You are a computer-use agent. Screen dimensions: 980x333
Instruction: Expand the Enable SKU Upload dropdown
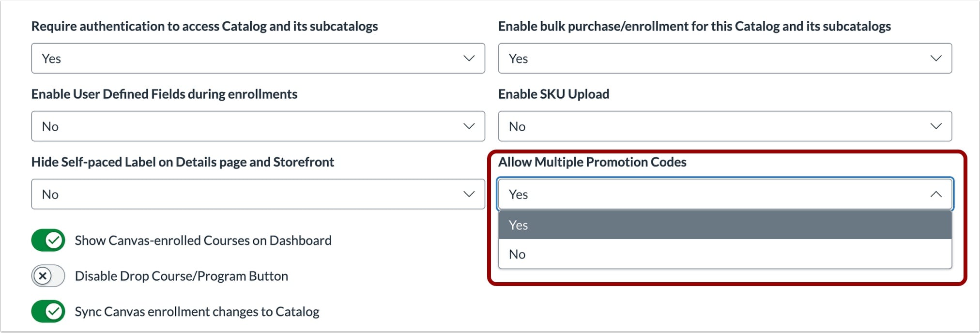point(724,126)
